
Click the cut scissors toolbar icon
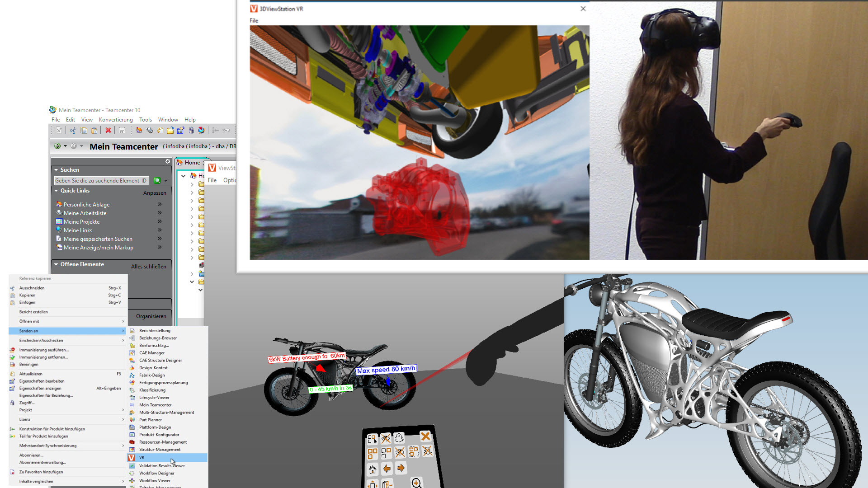pos(72,131)
